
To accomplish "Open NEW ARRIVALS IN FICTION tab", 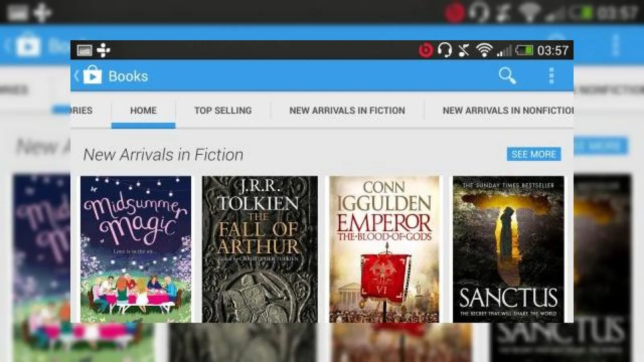I will point(347,111).
